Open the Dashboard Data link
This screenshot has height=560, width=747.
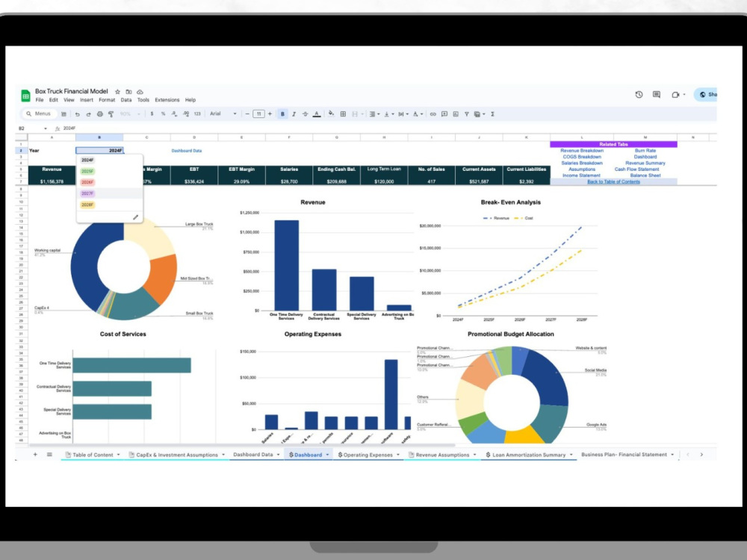(x=187, y=151)
